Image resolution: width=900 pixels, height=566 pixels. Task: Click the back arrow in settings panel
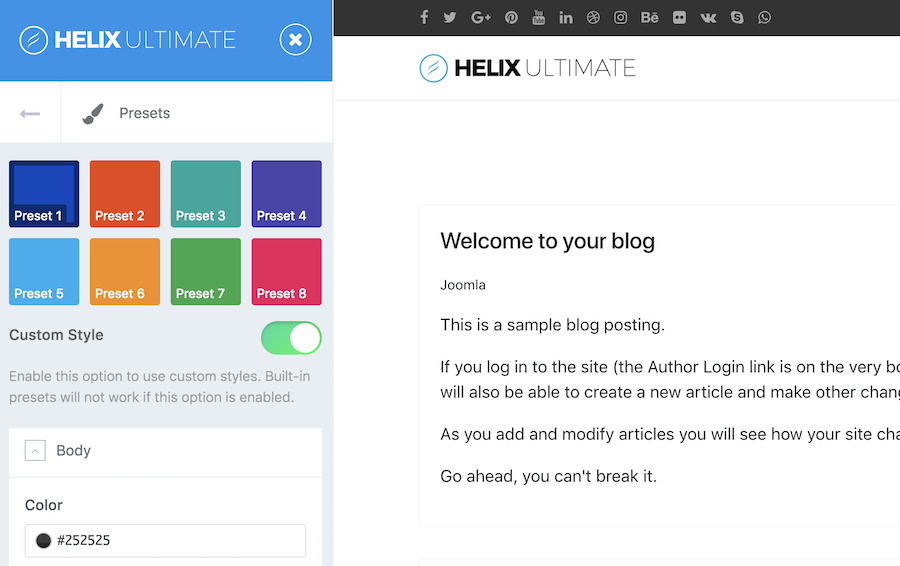30,113
